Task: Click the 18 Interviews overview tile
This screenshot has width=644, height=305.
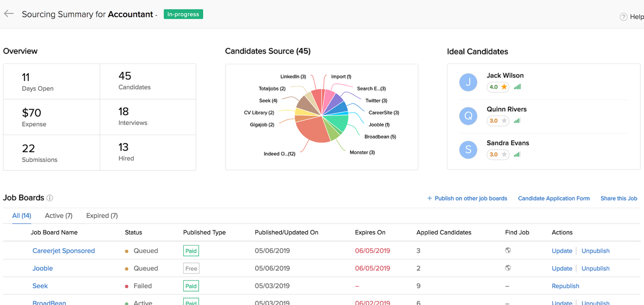Action: 148,117
